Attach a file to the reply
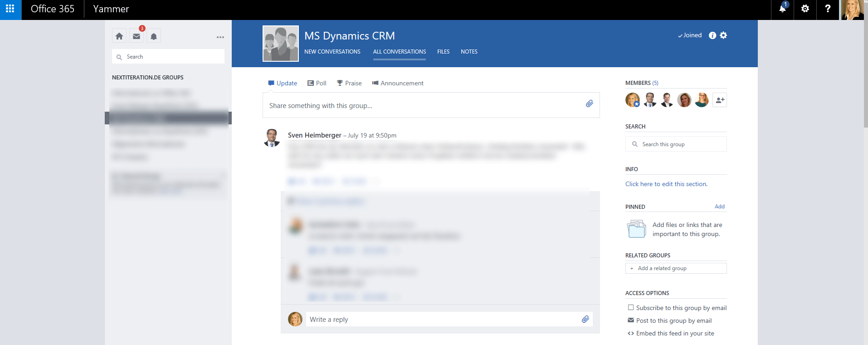868x345 pixels. tap(585, 319)
